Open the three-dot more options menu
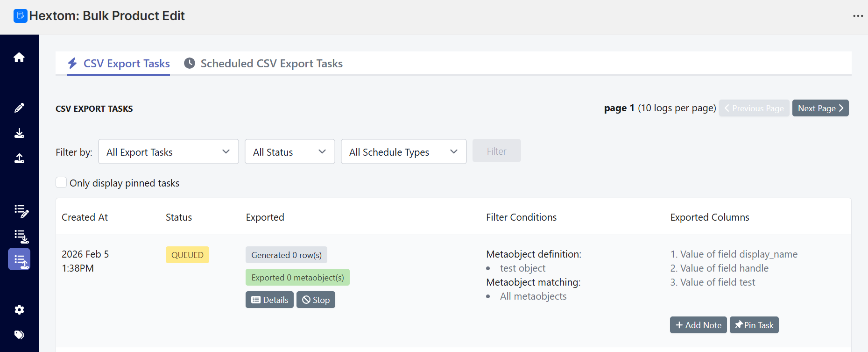 coord(858,16)
